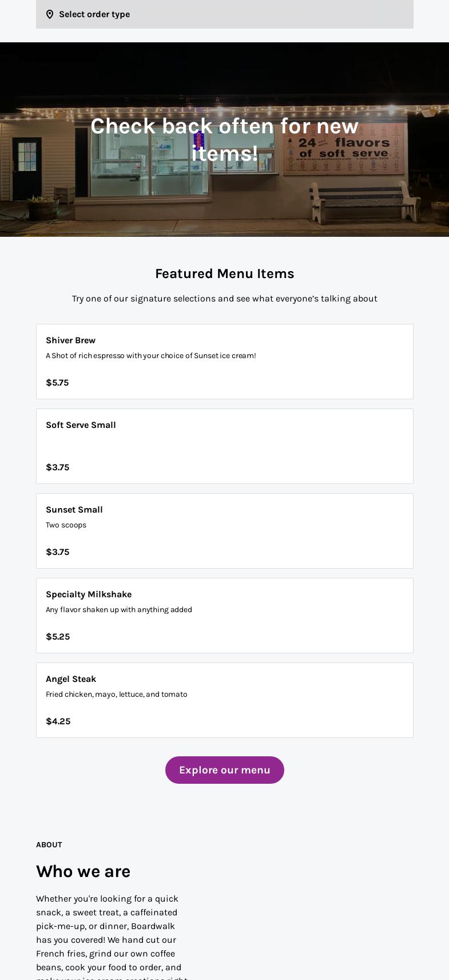Open the Select order type selector
Image resolution: width=449 pixels, height=980 pixels.
coord(224,14)
